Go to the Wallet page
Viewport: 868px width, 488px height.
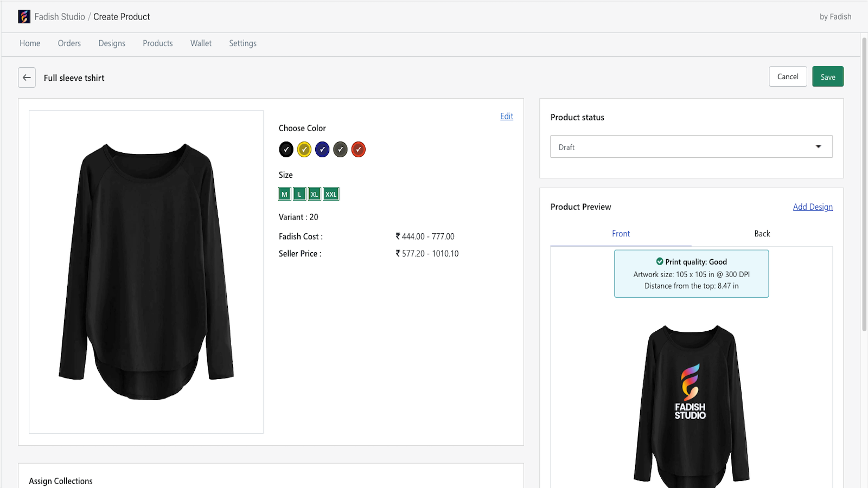click(x=201, y=43)
